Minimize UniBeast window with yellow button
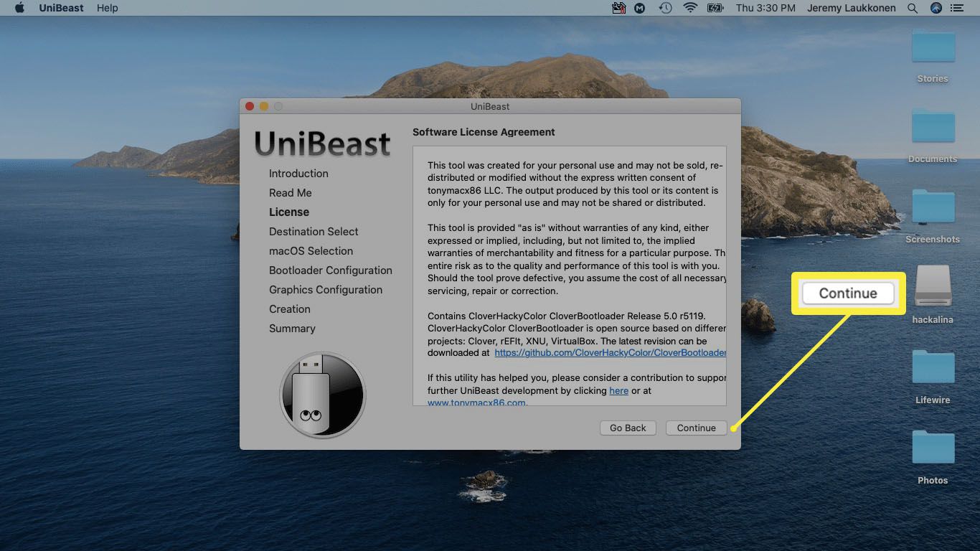Image resolution: width=980 pixels, height=551 pixels. [264, 106]
